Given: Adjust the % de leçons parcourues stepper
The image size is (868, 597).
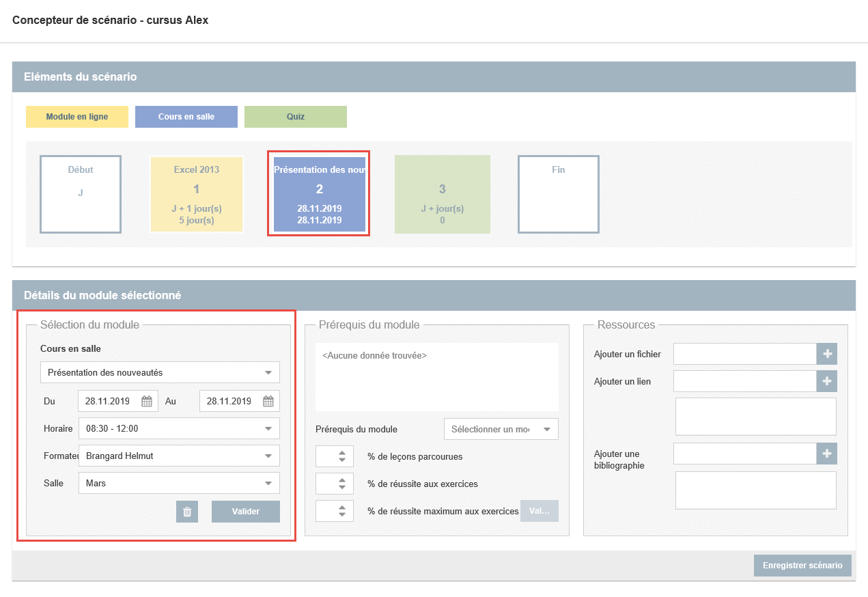Looking at the screenshot, I should [342, 456].
